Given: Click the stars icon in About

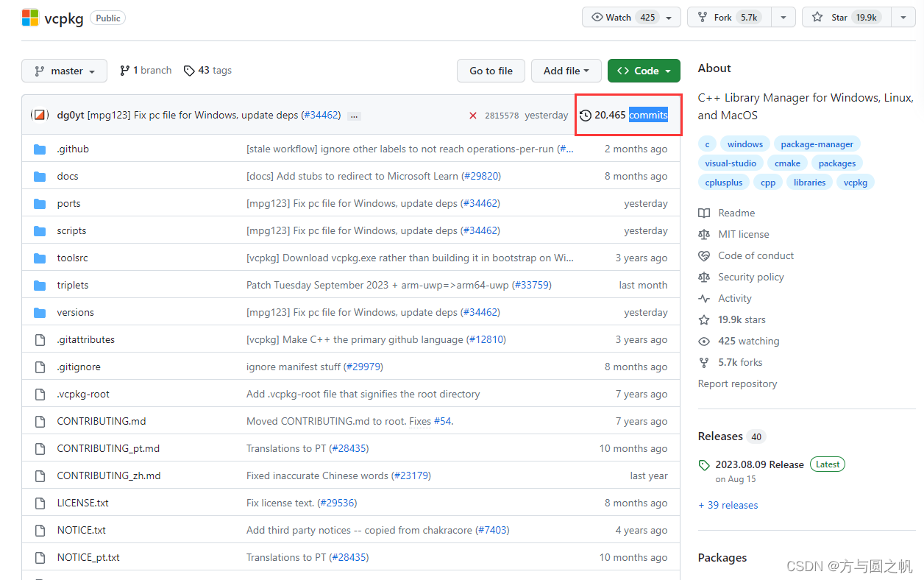Looking at the screenshot, I should [704, 319].
